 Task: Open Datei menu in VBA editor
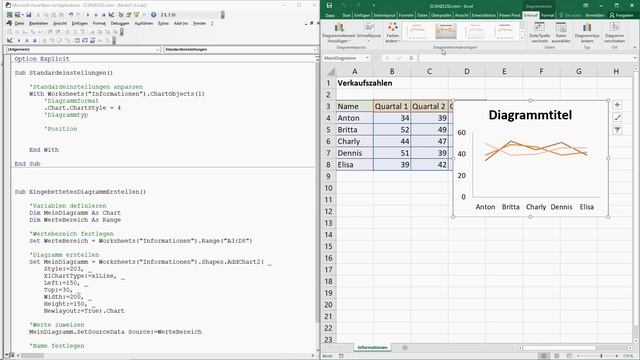tap(19, 23)
